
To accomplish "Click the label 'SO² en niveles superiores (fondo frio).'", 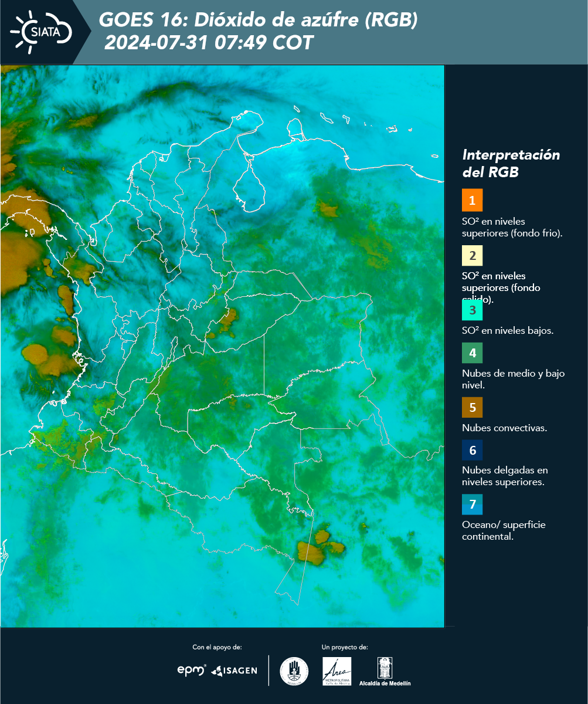I will point(512,227).
